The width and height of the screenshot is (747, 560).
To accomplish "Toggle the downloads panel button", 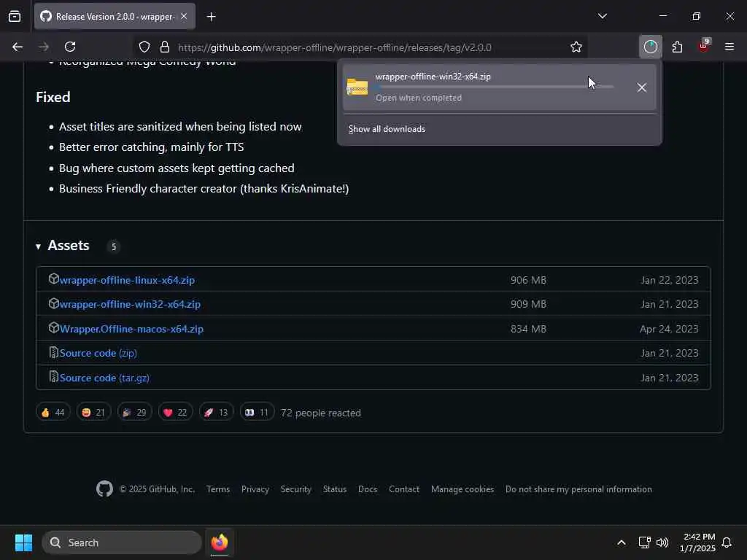I will tap(650, 47).
